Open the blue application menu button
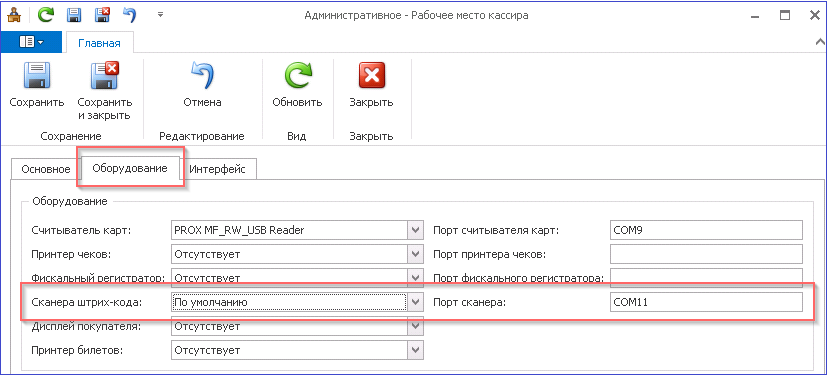Viewport: 827px width, 375px height. [31, 42]
